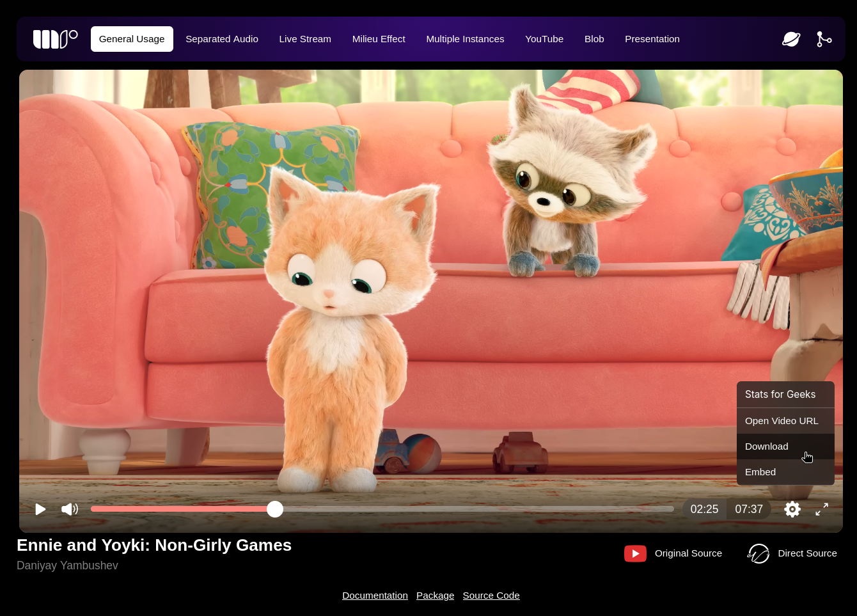857x616 pixels.
Task: Choose Embed from the context menu
Action: 760,472
